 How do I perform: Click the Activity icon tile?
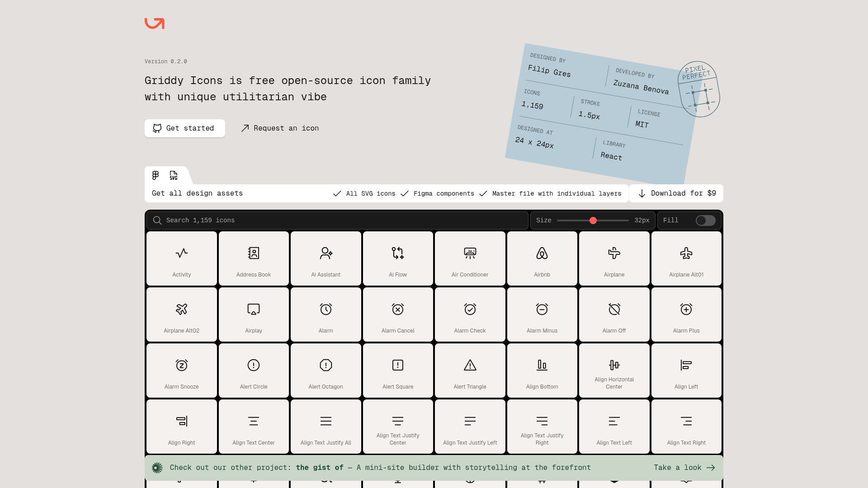(x=181, y=258)
